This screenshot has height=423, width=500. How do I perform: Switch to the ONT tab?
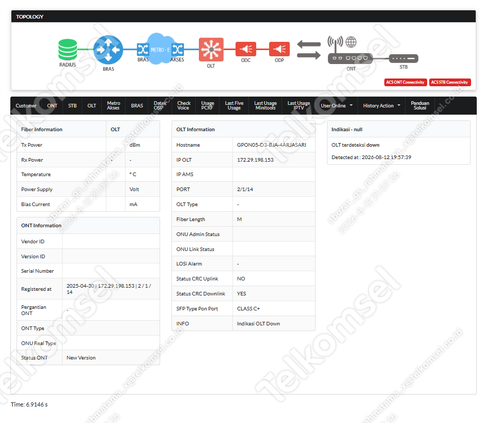coord(52,106)
